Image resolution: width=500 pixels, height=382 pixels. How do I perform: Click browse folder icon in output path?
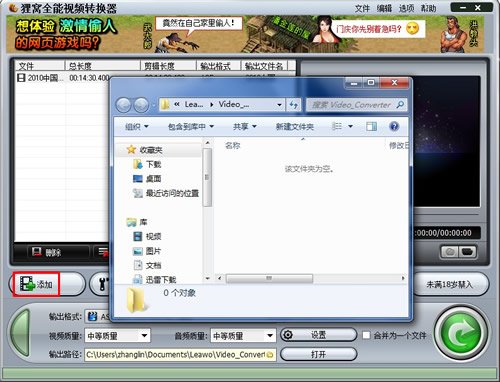(270, 355)
